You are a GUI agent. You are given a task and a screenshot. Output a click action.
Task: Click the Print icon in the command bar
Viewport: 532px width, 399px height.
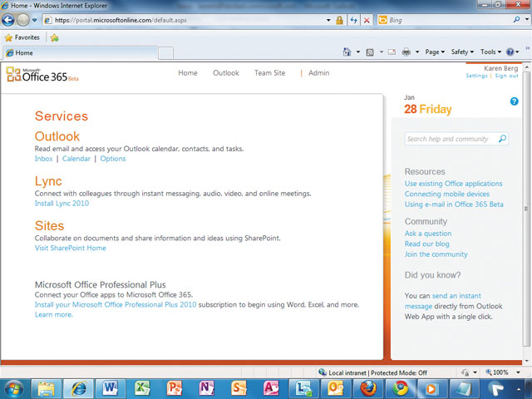click(x=406, y=52)
